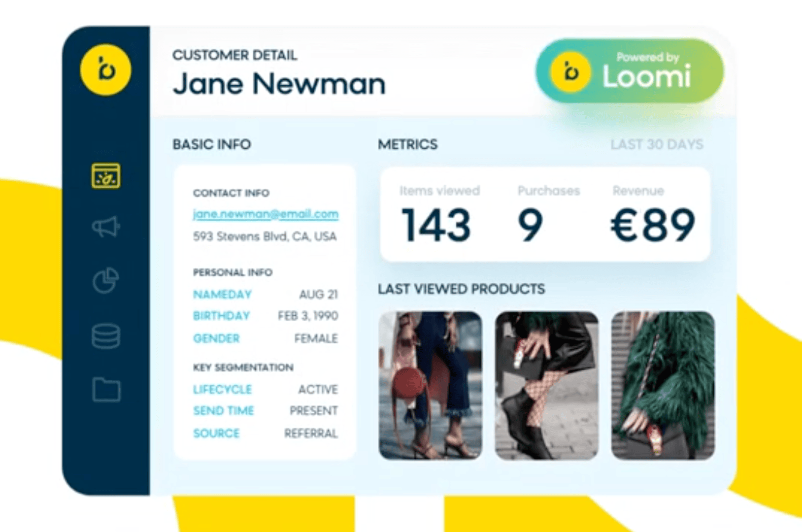Select the BIRTHDAY field label
Screen dimensions: 802x532
click(221, 316)
